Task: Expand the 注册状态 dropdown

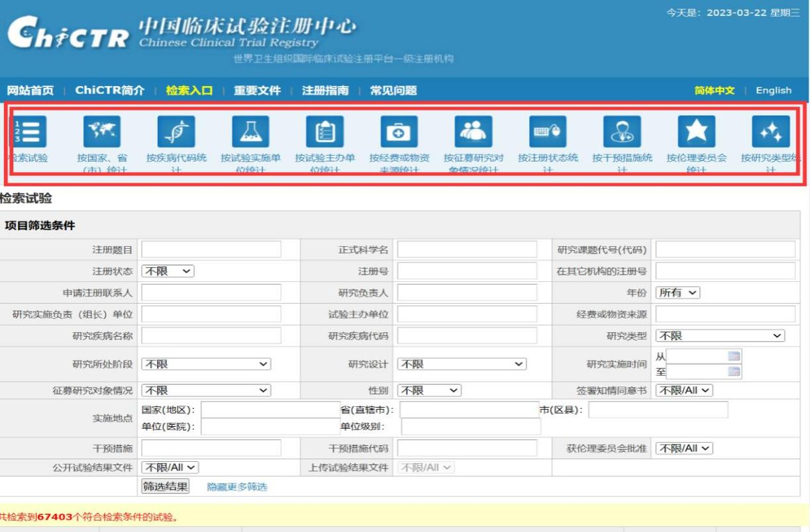Action: (168, 271)
